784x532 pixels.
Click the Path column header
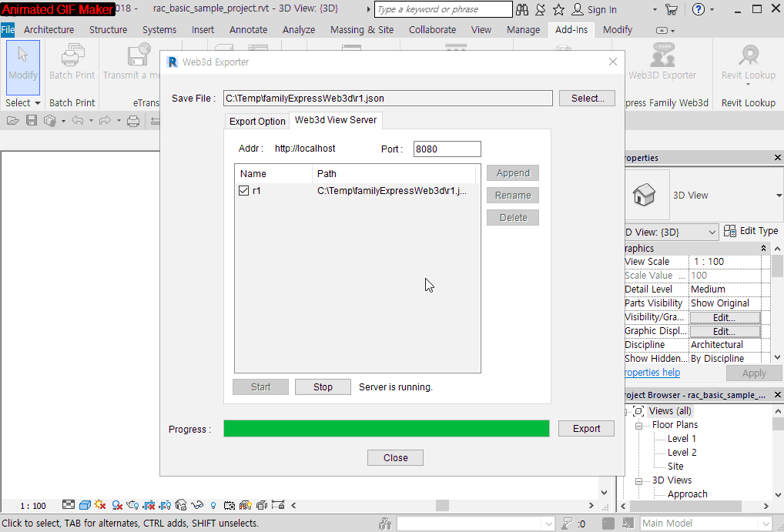coord(394,173)
